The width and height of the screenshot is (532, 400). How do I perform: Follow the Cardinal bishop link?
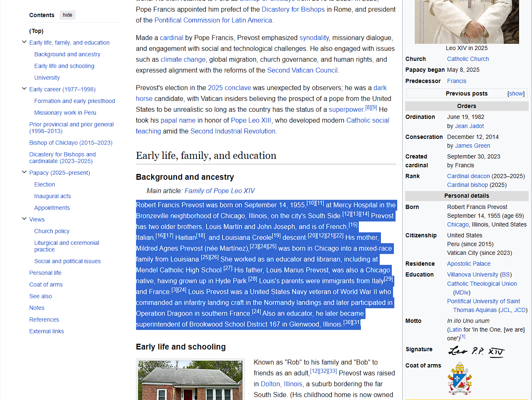(467, 185)
